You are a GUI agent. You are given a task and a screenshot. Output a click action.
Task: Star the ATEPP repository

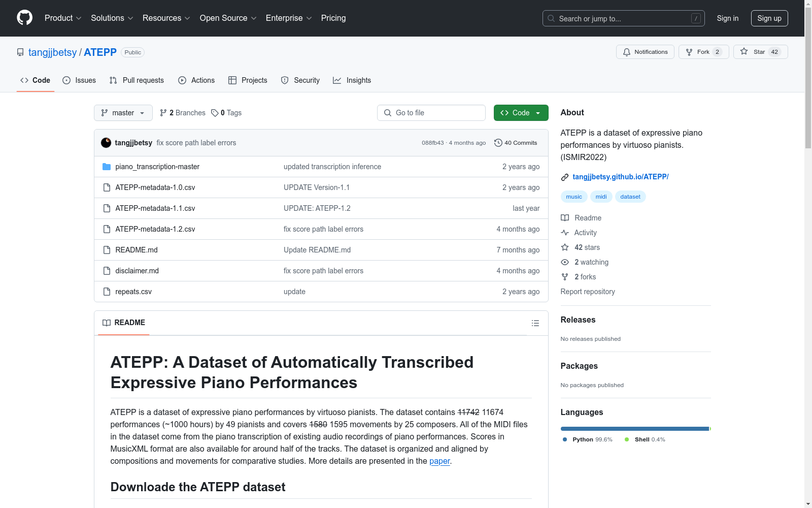[761, 52]
